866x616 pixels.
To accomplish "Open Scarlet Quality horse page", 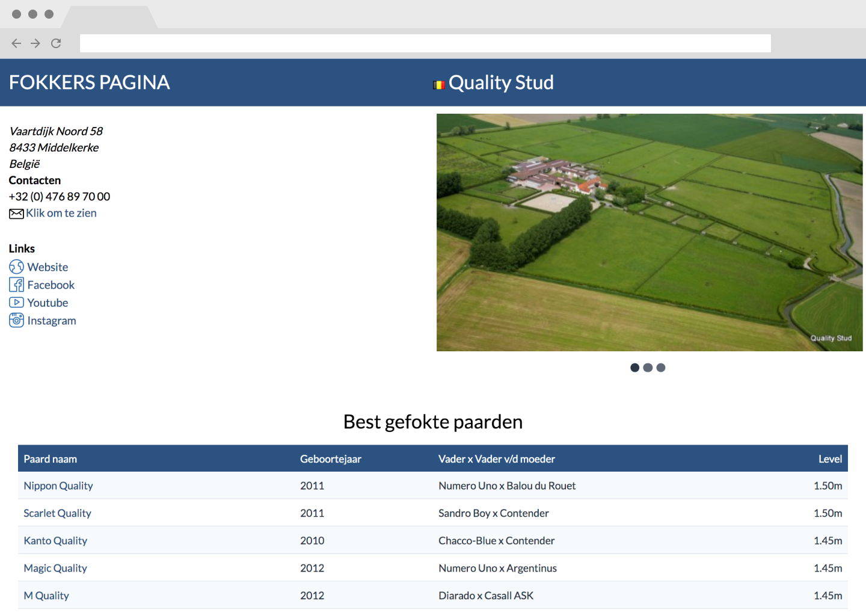I will 57,513.
